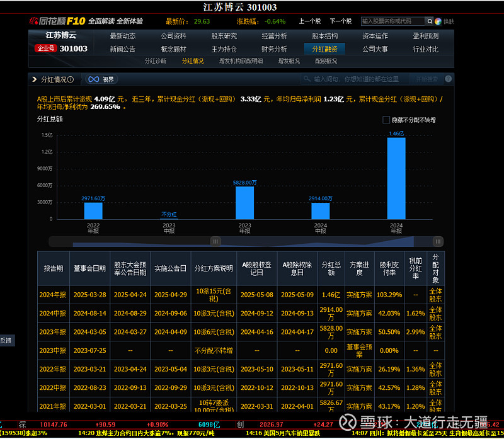This screenshot has width=504, height=439.
Task: Select 分红情况 sub-tab
Action: point(193,61)
